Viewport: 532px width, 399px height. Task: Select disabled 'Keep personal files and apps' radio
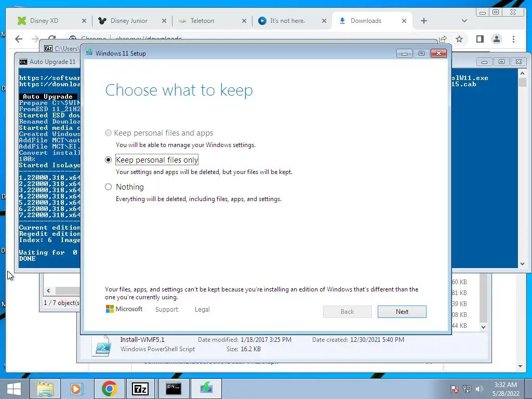point(108,133)
